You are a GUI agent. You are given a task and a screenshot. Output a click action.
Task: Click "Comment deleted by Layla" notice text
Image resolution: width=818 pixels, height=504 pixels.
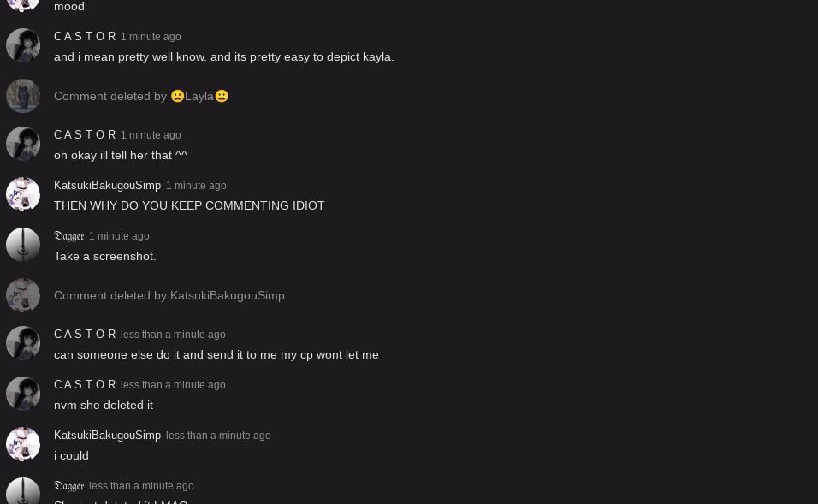tap(141, 96)
